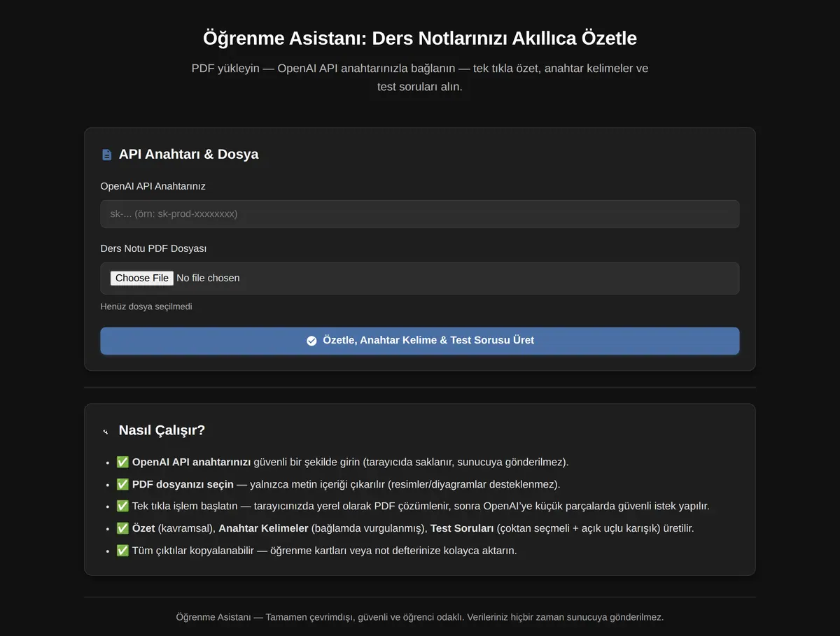Click the footer text 'Öğrenme Asistanı — Tamamen çevrimdışı'
The height and width of the screenshot is (636, 840).
[265, 617]
